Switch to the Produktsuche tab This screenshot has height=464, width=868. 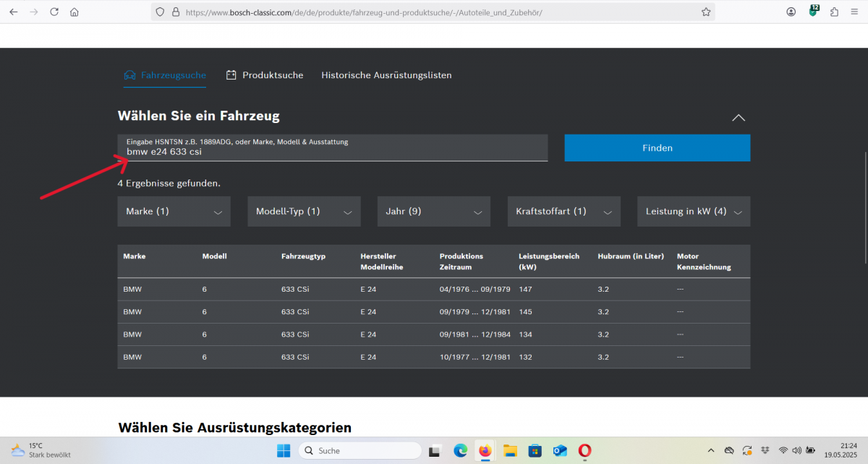265,75
